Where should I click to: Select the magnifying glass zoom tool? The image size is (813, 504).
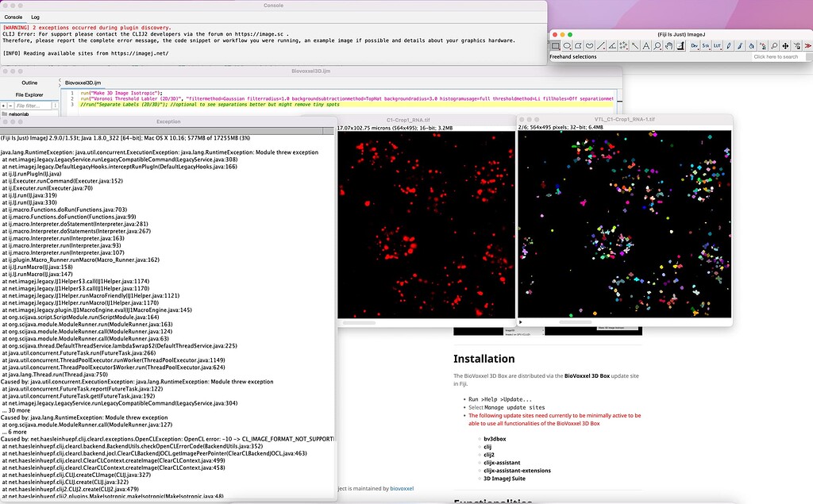click(x=657, y=47)
